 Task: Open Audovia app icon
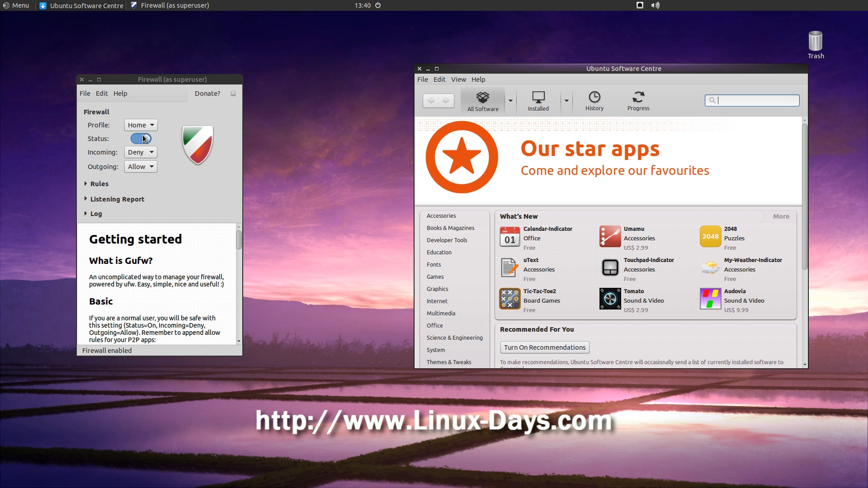click(710, 299)
